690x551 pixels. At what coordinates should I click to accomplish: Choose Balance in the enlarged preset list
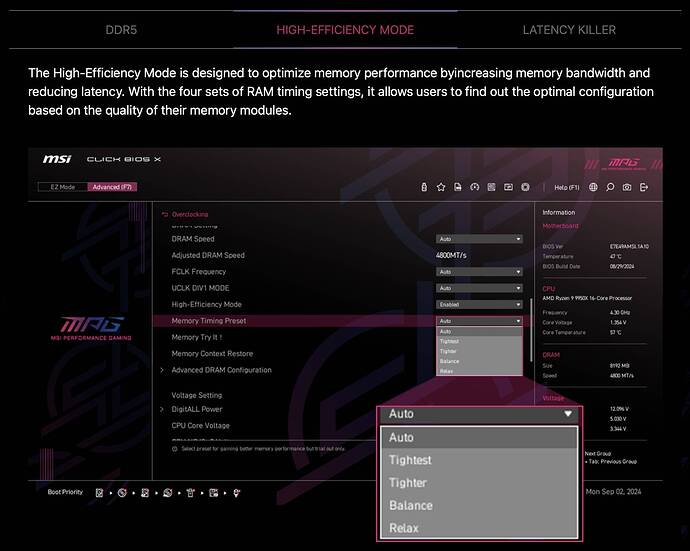click(x=479, y=505)
